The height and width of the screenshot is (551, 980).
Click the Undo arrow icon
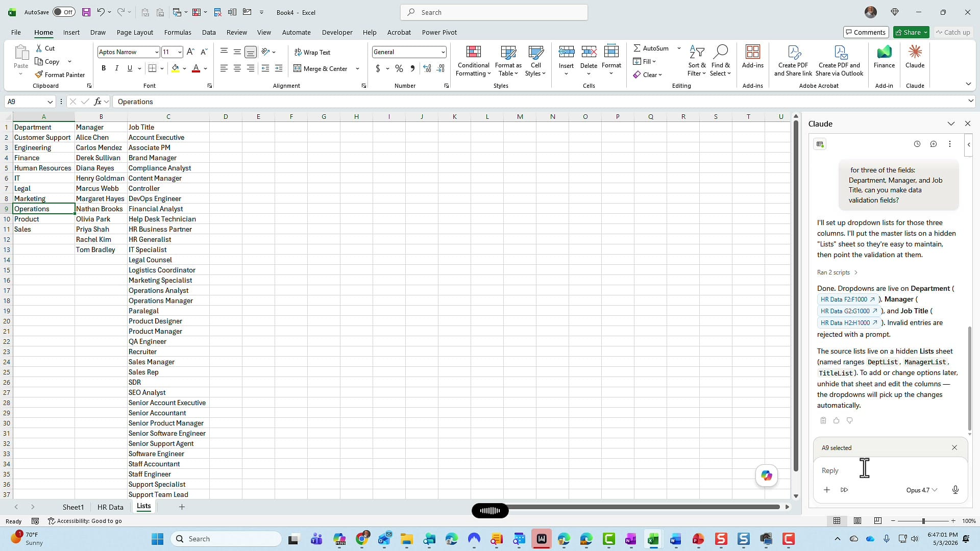101,12
